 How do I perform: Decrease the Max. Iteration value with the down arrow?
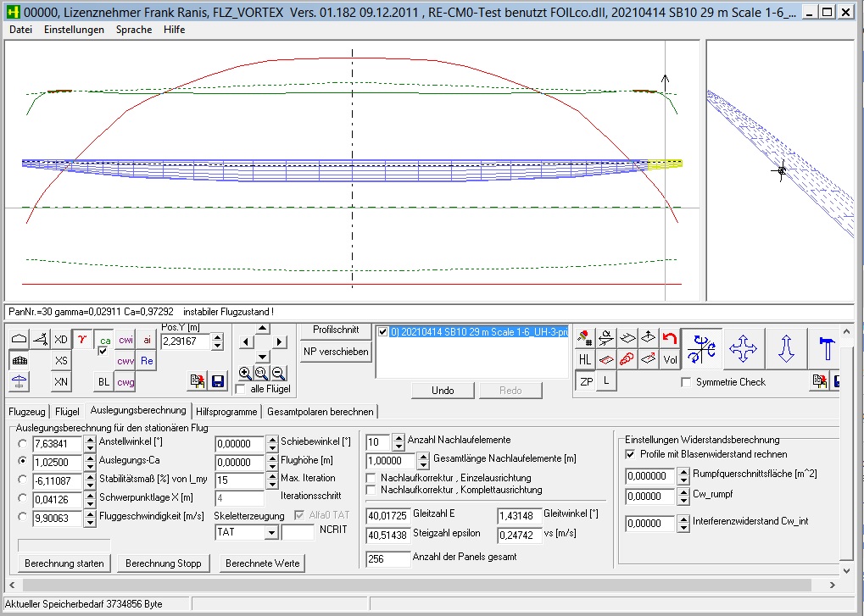coord(271,483)
